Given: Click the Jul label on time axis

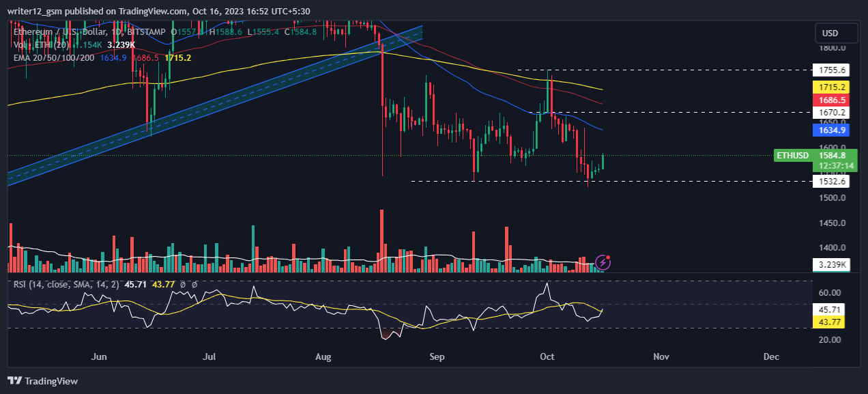Looking at the screenshot, I should click(209, 356).
